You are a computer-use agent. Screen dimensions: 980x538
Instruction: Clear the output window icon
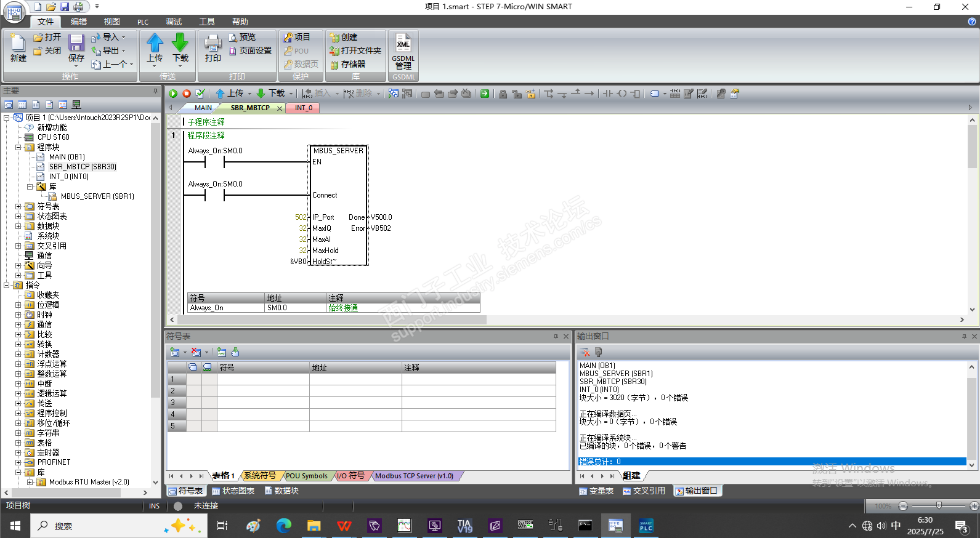coord(585,352)
